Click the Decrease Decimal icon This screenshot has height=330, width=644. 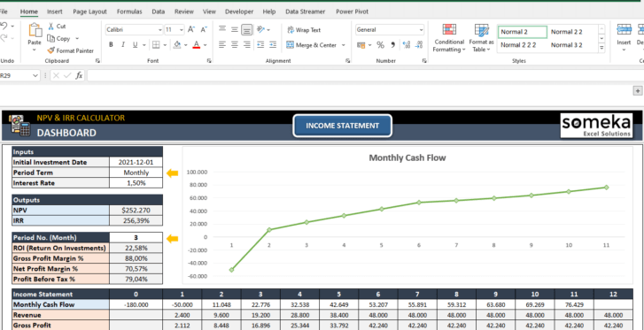(x=419, y=45)
